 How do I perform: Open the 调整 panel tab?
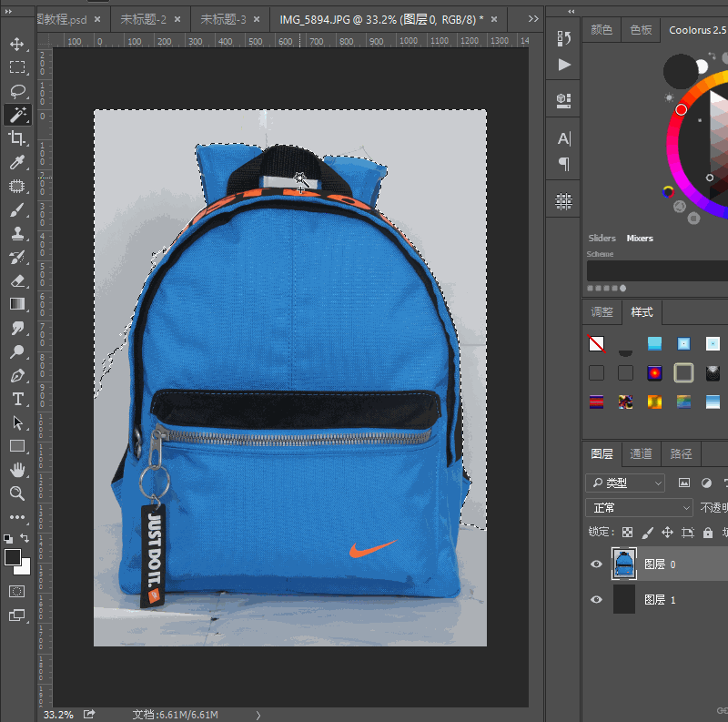point(602,312)
